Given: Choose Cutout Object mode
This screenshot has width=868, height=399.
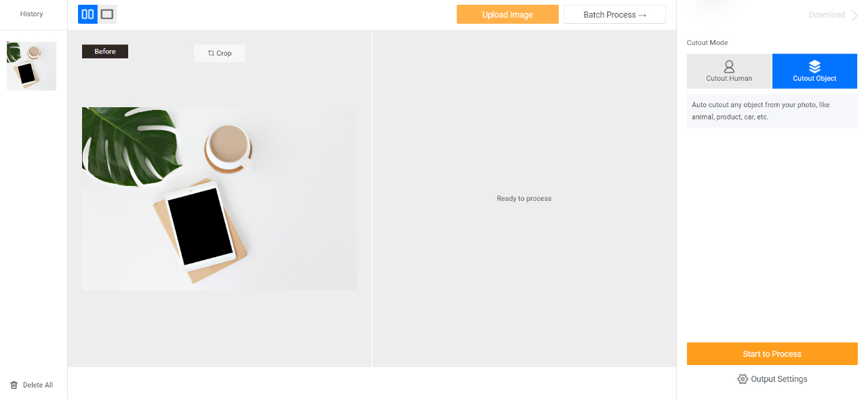Looking at the screenshot, I should tap(814, 71).
